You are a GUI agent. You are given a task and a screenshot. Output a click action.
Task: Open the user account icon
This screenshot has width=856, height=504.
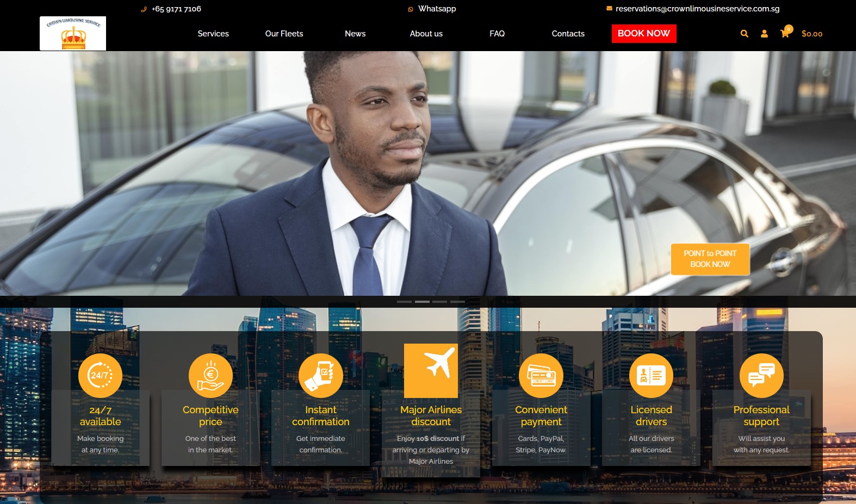tap(764, 34)
